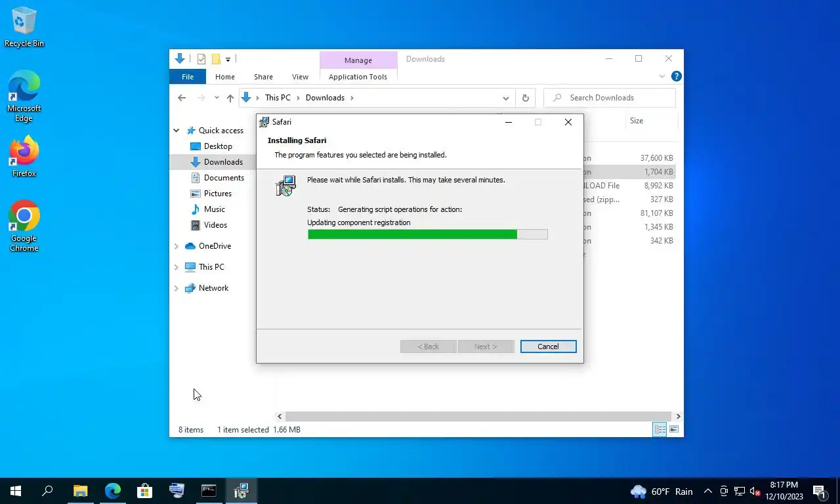The height and width of the screenshot is (504, 840).
Task: Open the Windows Start menu
Action: (16, 491)
